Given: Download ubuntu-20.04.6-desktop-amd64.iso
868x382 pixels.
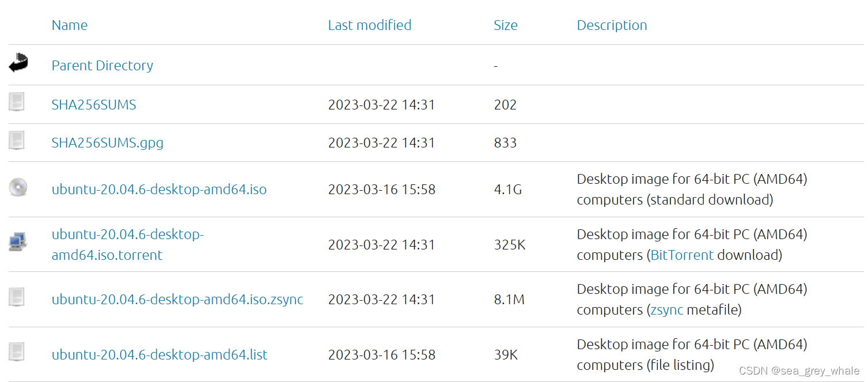Looking at the screenshot, I should point(159,189).
